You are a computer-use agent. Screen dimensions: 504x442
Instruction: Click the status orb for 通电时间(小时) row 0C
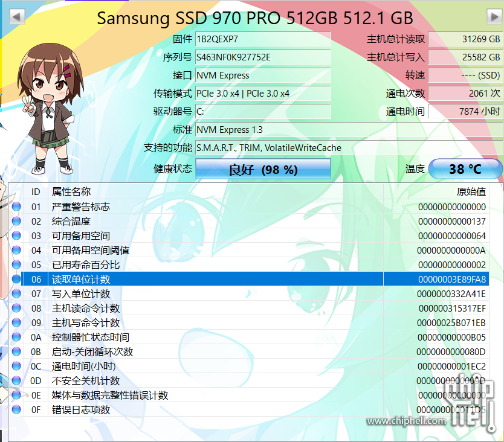pyautogui.click(x=16, y=366)
